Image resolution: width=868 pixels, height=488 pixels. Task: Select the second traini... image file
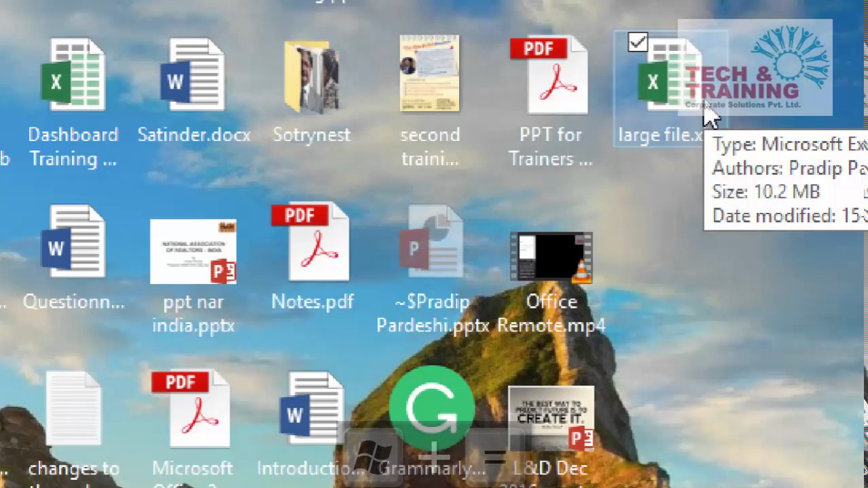pyautogui.click(x=429, y=73)
